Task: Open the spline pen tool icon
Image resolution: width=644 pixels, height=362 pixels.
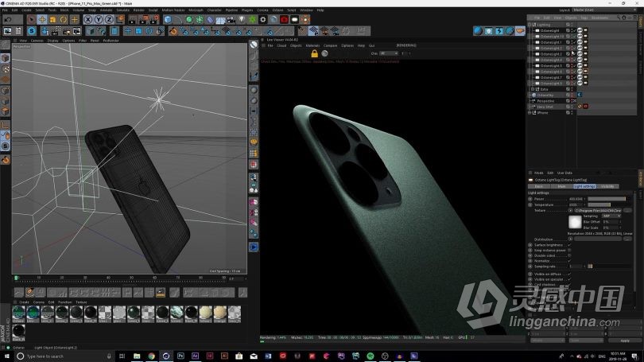Action: point(178,19)
